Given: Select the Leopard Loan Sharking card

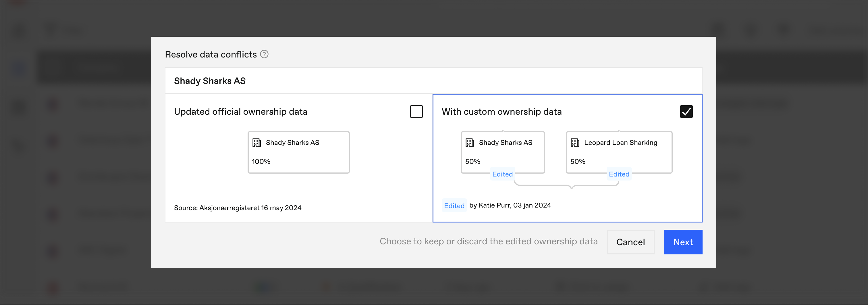Looking at the screenshot, I should [x=619, y=152].
